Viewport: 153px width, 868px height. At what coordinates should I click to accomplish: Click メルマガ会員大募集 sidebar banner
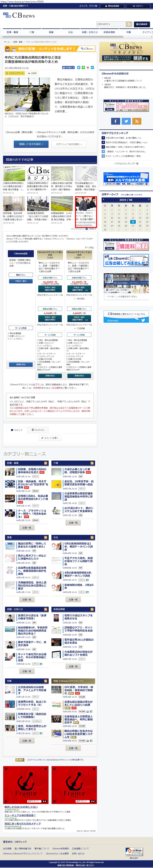point(126,179)
